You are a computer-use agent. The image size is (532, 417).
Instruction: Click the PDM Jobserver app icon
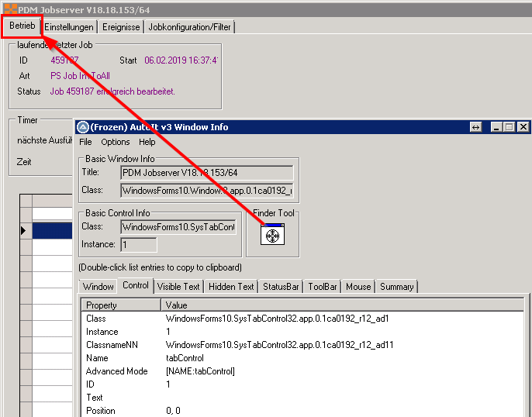(11, 9)
